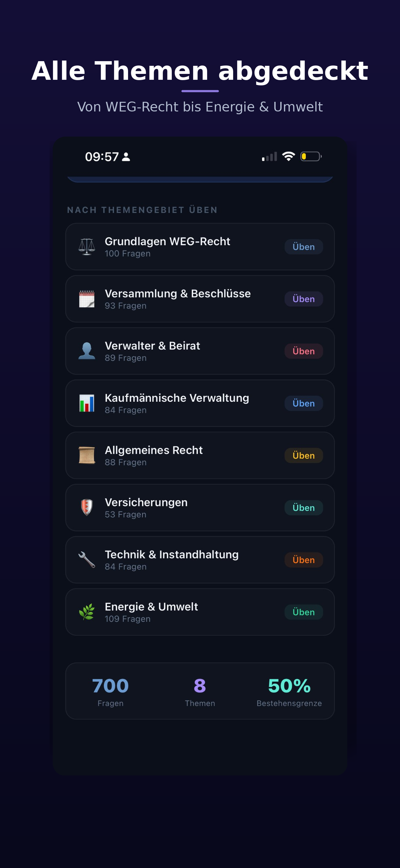Tap the leaf icon for Energie & Umwelt
The height and width of the screenshot is (868, 400).
tap(87, 612)
